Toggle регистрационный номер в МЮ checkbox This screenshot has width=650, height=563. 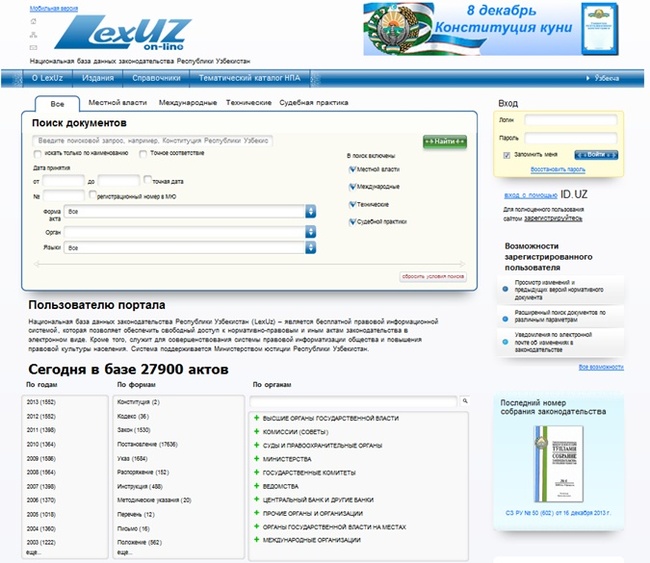click(x=92, y=194)
